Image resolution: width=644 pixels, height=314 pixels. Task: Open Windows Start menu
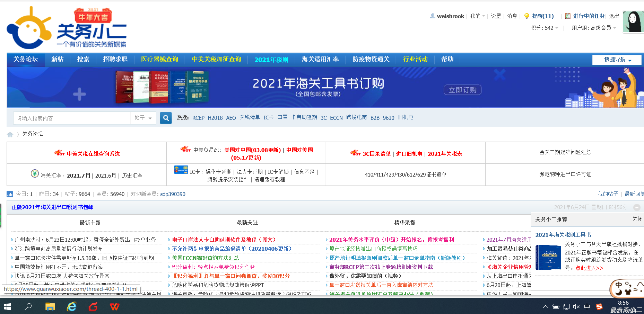[x=7, y=306]
